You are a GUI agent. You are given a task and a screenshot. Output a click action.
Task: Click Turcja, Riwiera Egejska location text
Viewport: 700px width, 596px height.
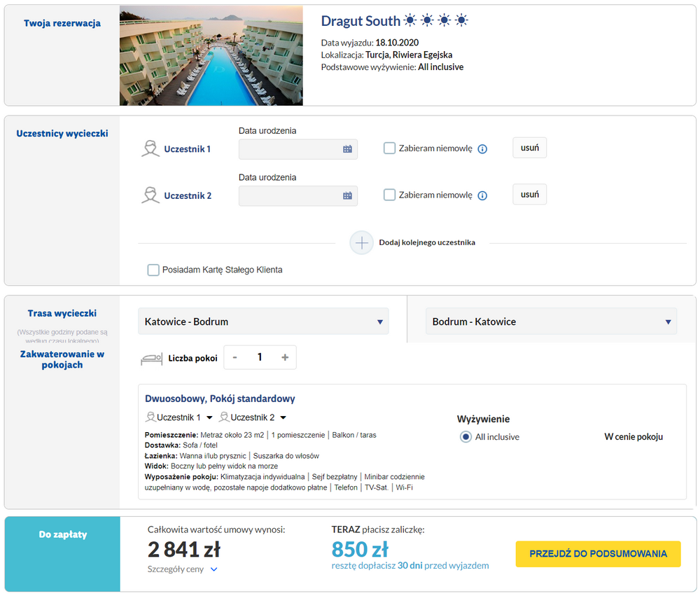click(x=409, y=55)
